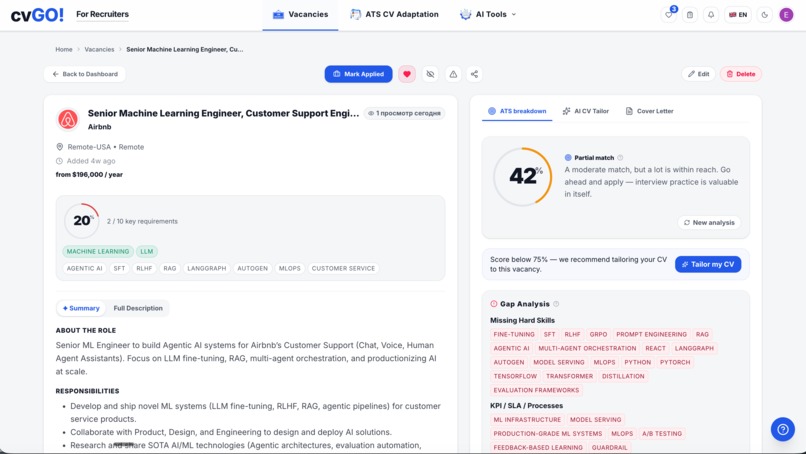806x454 pixels.
Task: Select the Full Description tab
Action: 138,308
